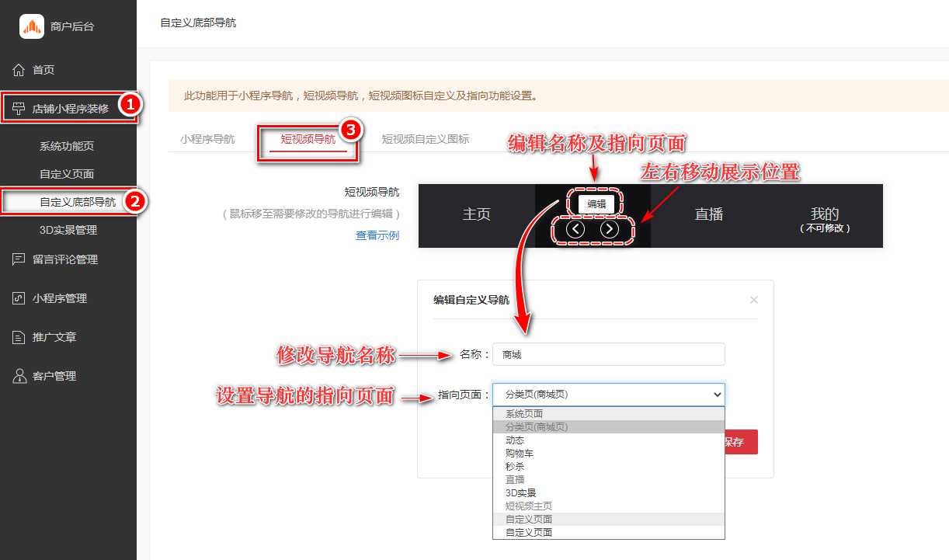Click the 短视频导航 field label
Image resolution: width=949 pixels, height=560 pixels.
(x=372, y=192)
